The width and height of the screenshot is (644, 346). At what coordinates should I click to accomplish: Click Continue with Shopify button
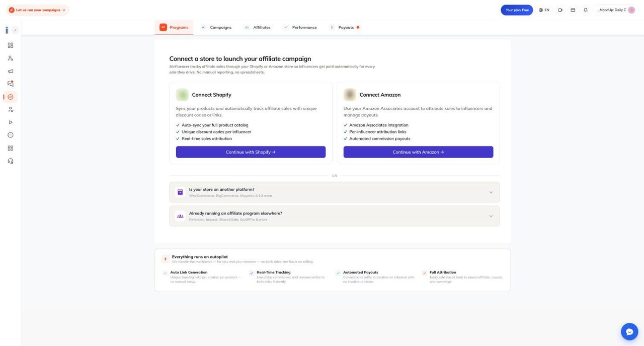tap(251, 152)
